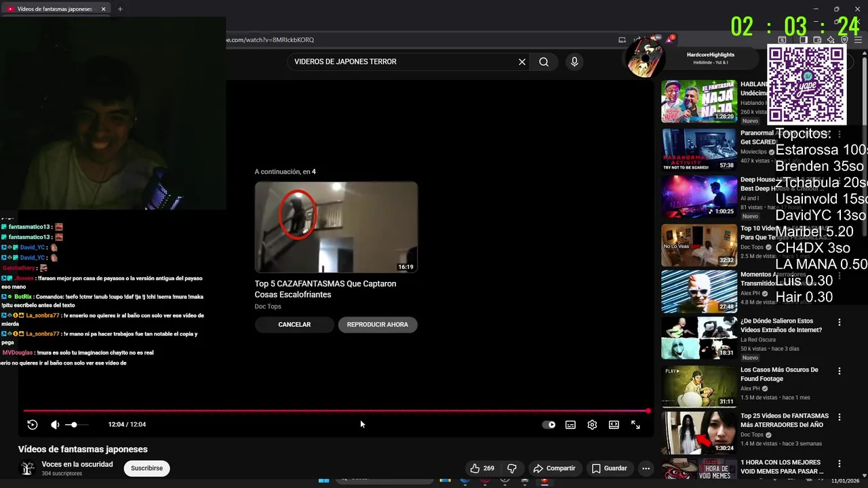Click the search magnifier button
Image resolution: width=868 pixels, height=488 pixels.
pyautogui.click(x=544, y=62)
